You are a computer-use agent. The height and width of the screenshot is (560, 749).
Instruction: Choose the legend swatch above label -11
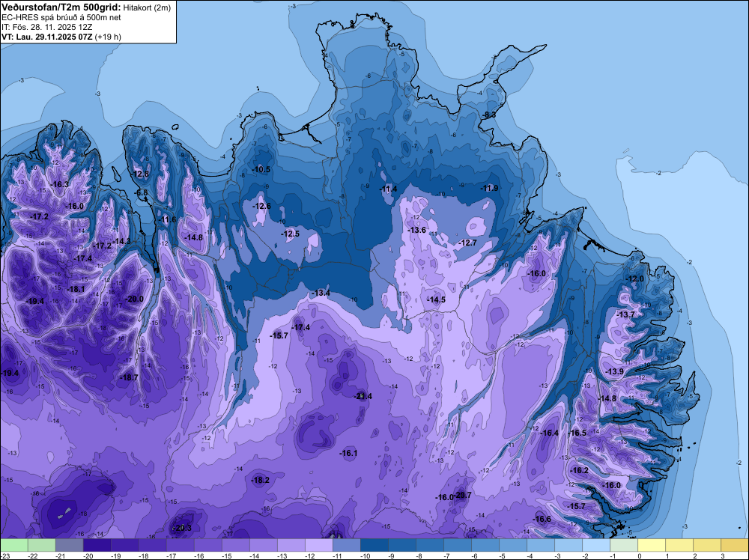coord(346,545)
